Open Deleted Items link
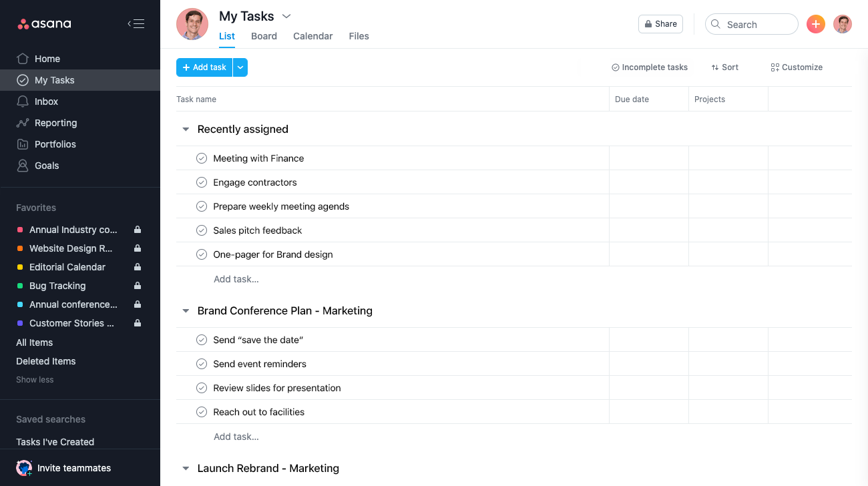This screenshot has height=486, width=868. click(46, 361)
